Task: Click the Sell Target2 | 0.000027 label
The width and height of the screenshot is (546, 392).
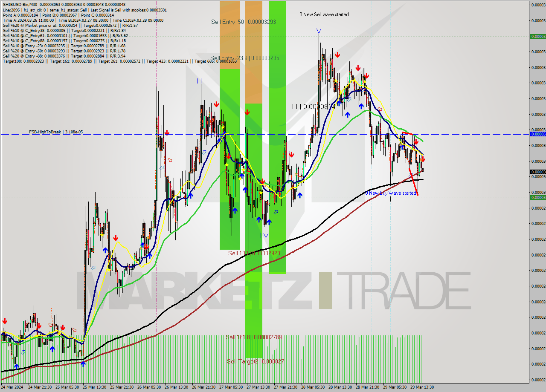Action: point(256,361)
